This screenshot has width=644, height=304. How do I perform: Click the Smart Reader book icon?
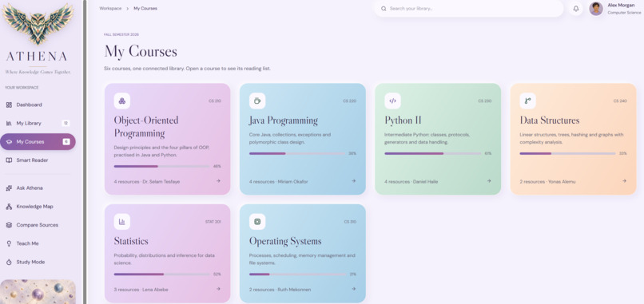(9, 160)
